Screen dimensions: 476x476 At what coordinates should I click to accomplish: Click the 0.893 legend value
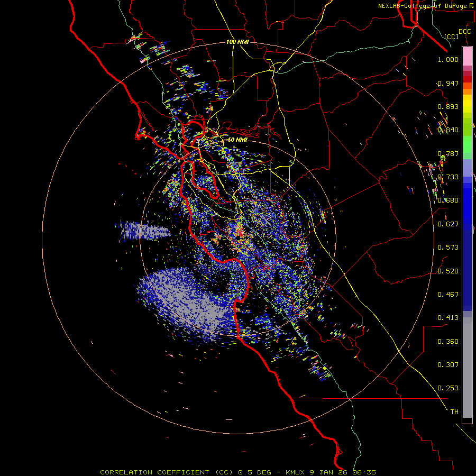pos(448,106)
